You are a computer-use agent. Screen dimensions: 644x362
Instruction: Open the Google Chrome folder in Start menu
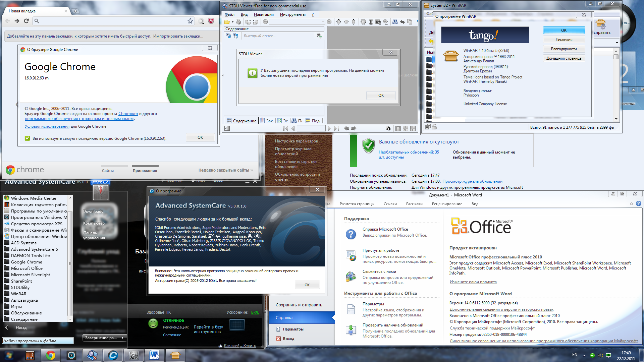coord(26,262)
